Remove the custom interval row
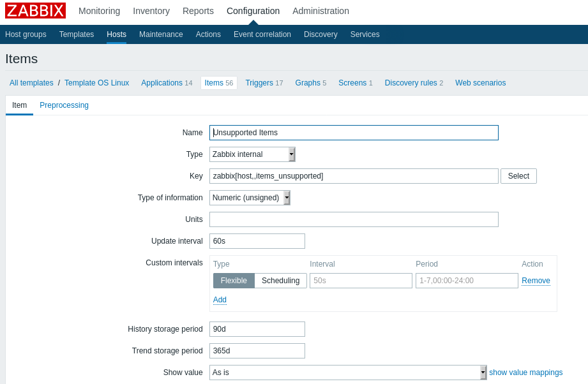588x384 pixels. [x=536, y=281]
